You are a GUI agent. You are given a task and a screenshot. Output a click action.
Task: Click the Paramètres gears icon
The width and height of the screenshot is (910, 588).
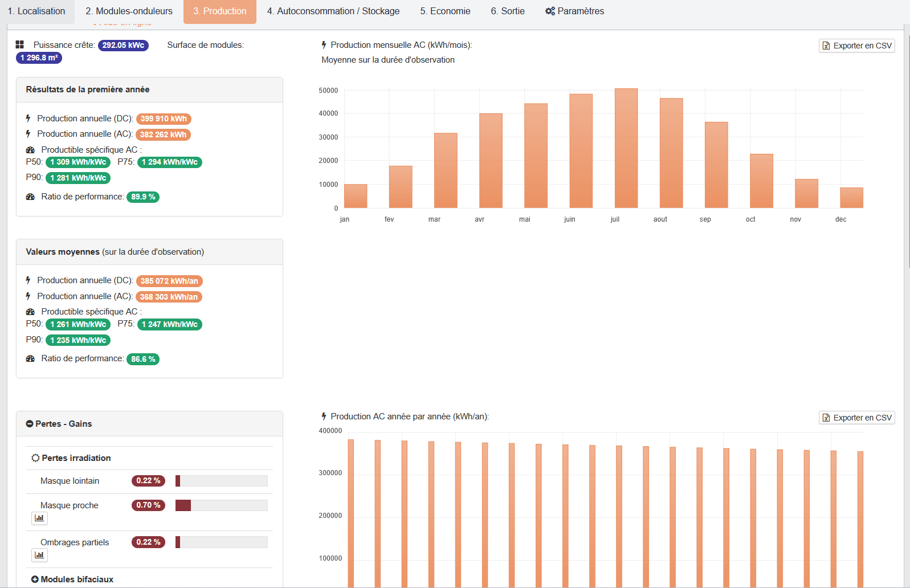[550, 11]
